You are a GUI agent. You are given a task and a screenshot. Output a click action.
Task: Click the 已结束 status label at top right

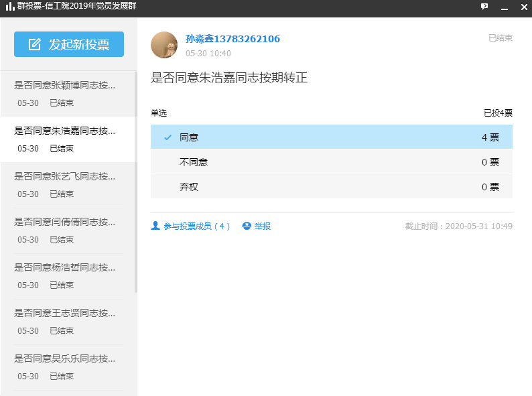[501, 38]
